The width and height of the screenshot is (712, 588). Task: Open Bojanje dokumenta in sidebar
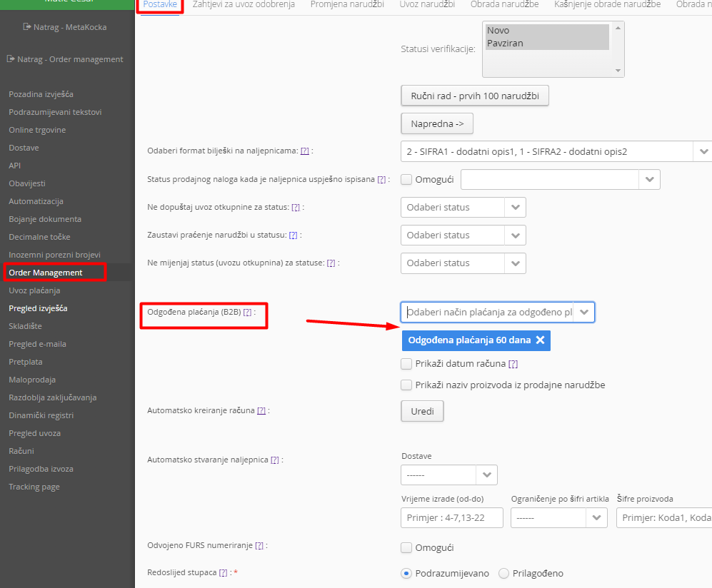(45, 219)
